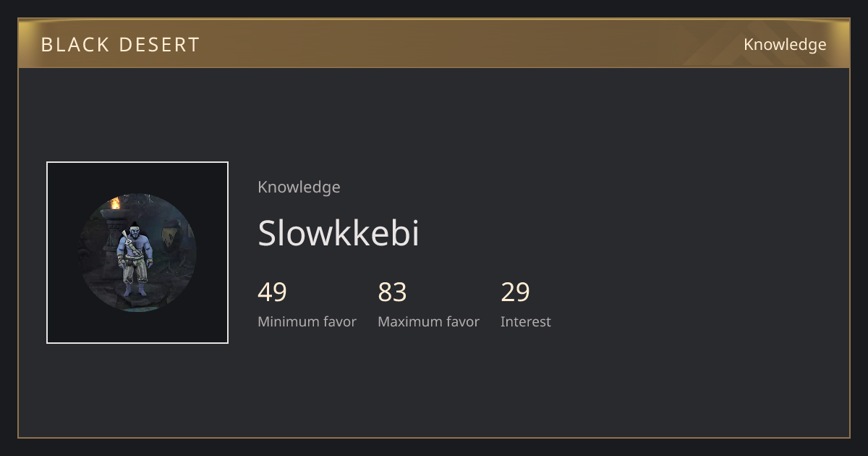Click the Slowkkebi character's beige pants
Viewport: 868px width, 456px height.
coord(135,271)
